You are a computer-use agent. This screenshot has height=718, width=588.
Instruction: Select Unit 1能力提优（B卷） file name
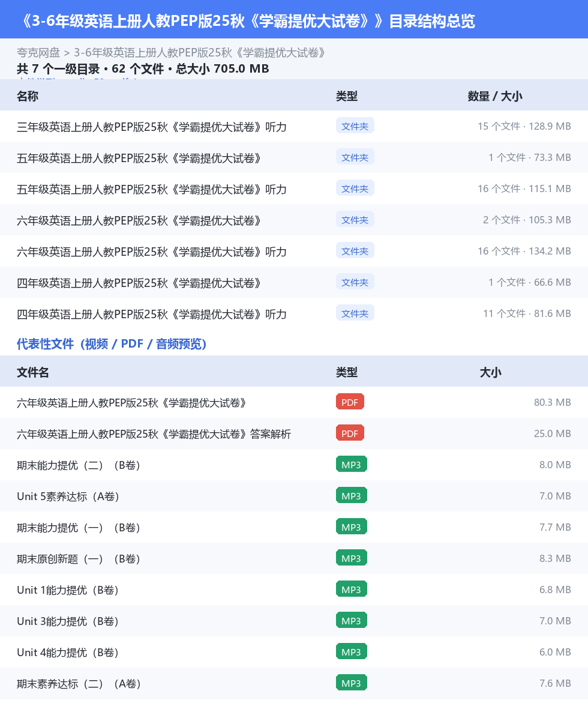pyautogui.click(x=68, y=590)
